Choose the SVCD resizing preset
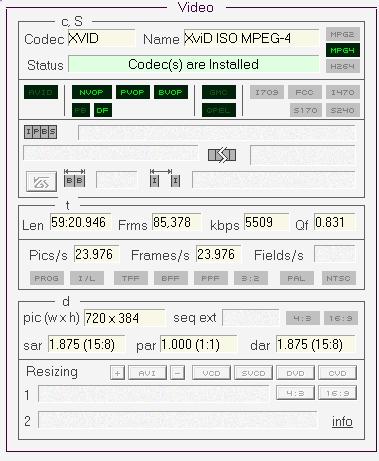Image resolution: width=379 pixels, height=461 pixels. [253, 373]
